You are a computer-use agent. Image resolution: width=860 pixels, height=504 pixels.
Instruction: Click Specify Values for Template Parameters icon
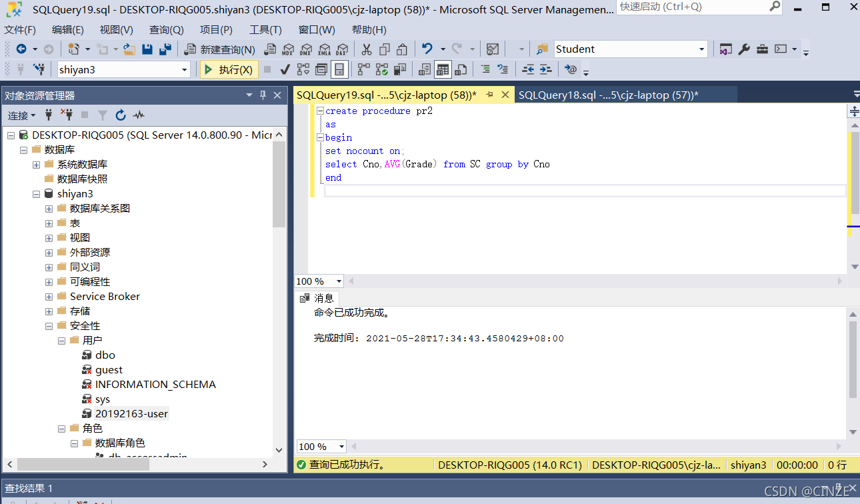(x=570, y=69)
